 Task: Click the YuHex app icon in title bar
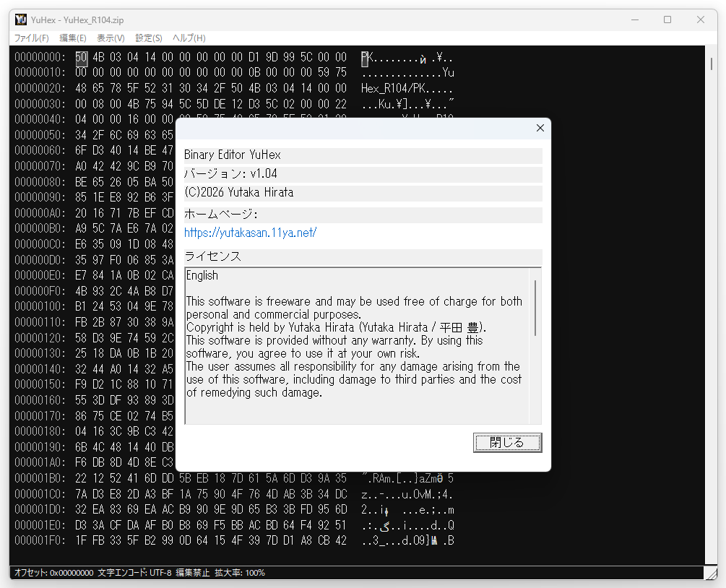click(x=21, y=20)
